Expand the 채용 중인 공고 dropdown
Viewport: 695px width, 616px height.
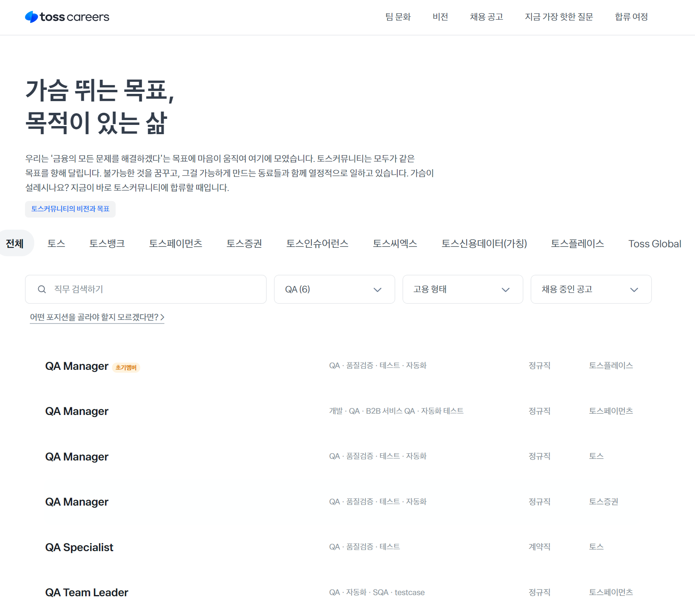click(591, 289)
